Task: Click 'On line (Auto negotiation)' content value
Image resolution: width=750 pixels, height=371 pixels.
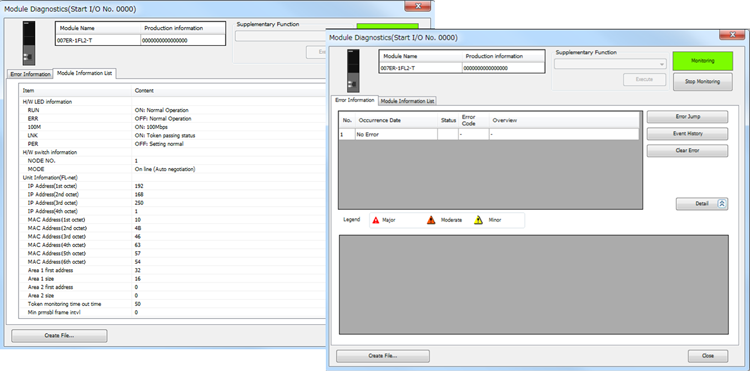Action: [165, 169]
